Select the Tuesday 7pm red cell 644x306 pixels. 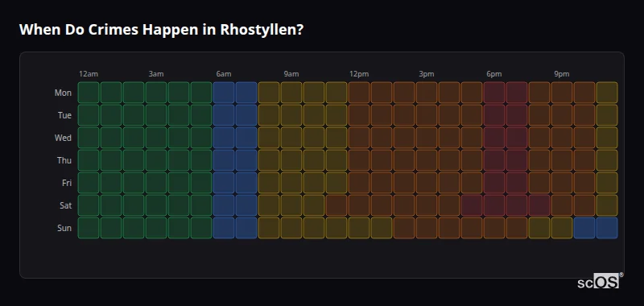pos(517,115)
